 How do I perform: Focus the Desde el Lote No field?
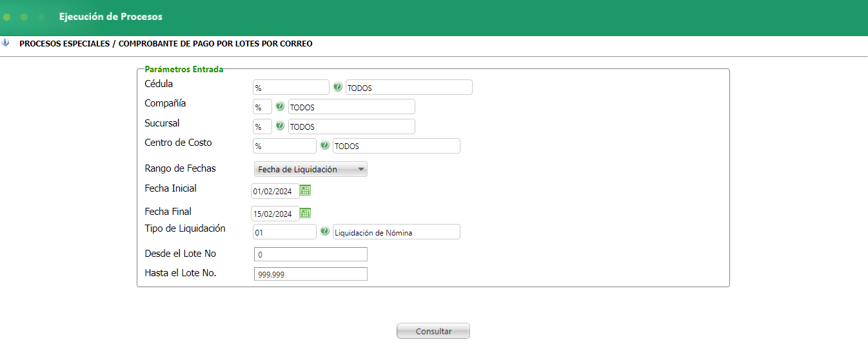(311, 254)
